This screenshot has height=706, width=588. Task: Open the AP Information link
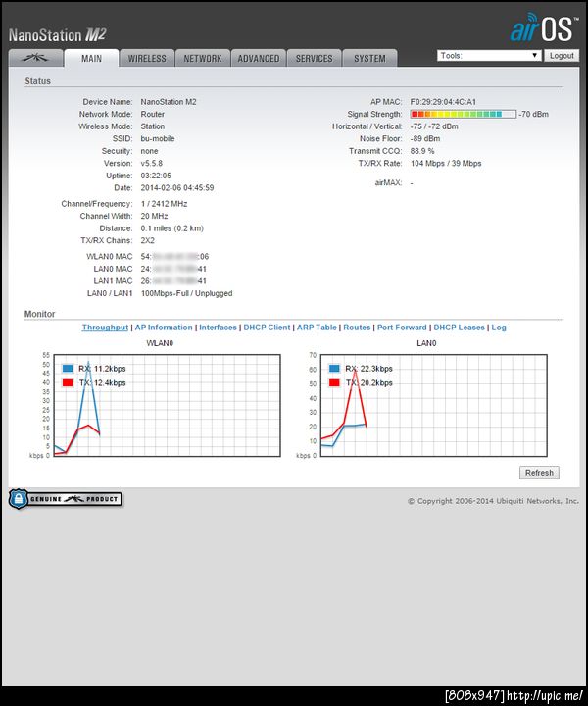coord(164,328)
